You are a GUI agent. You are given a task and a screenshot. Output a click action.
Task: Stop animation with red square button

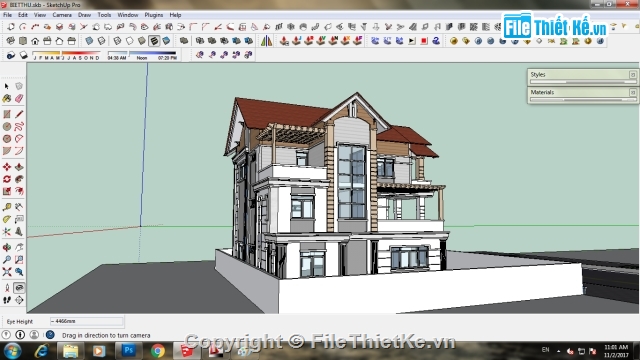click(424, 41)
